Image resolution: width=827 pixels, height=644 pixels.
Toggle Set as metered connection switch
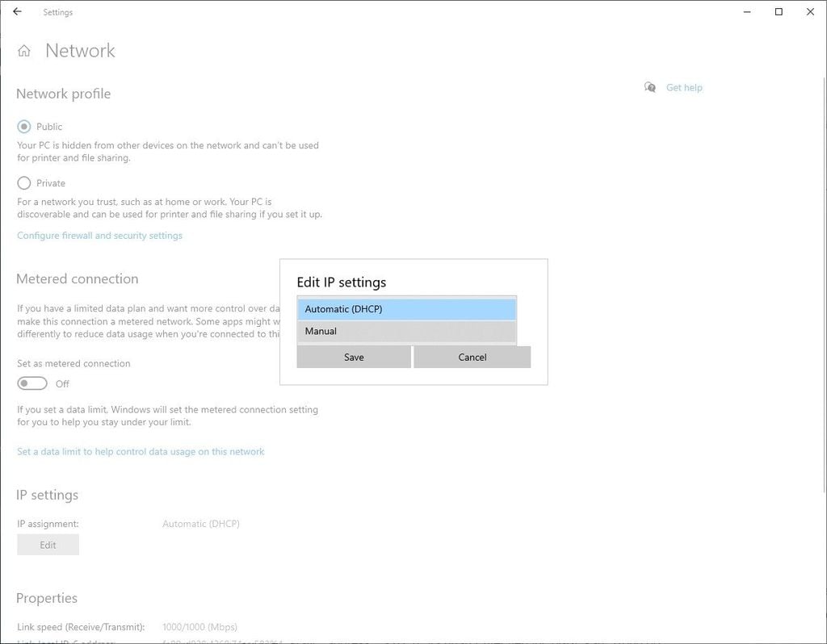click(32, 383)
